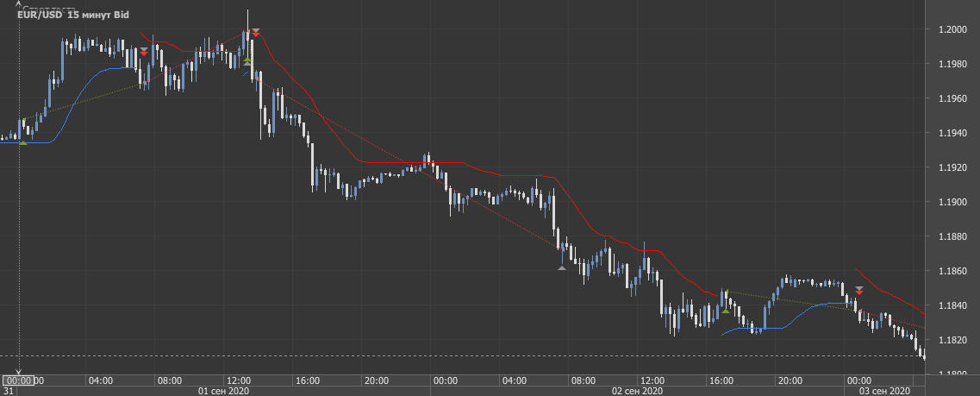Click the 04:00 time label of 02 сен 2020

(515, 380)
